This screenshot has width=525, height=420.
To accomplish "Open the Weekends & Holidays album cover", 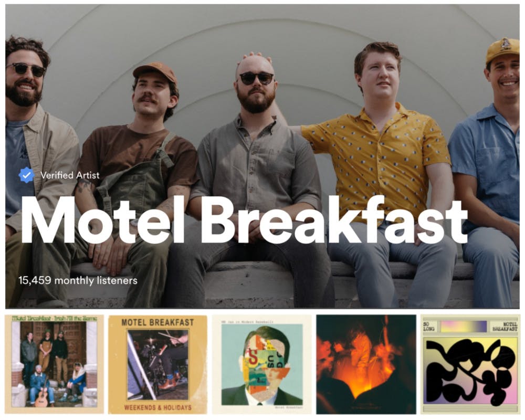I will pos(157,364).
